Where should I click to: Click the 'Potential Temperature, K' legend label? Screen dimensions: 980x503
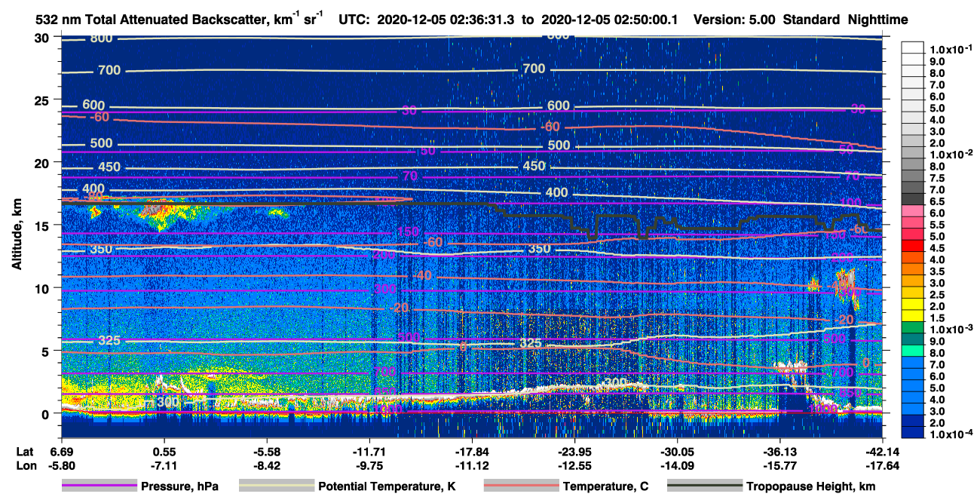point(387,486)
